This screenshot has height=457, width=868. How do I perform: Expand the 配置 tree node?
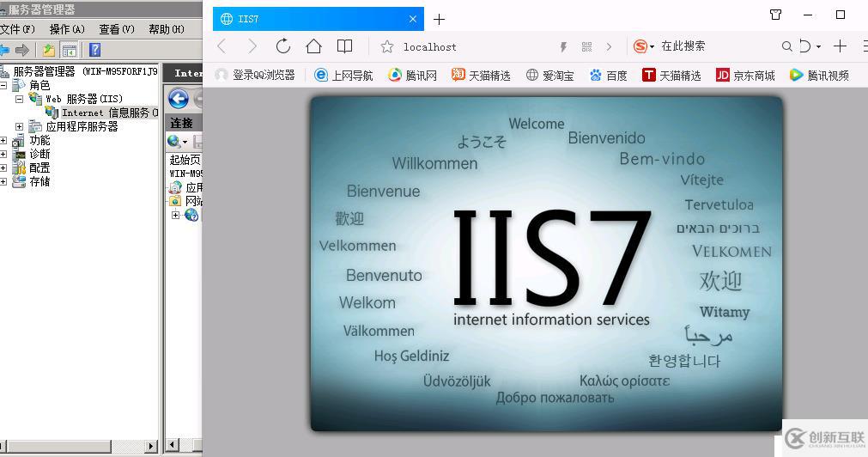(x=3, y=168)
